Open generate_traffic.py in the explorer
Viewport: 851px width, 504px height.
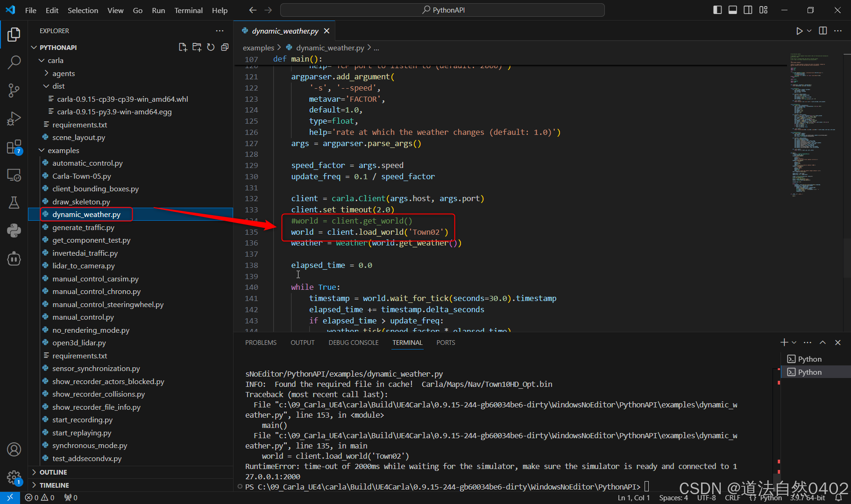tap(83, 227)
